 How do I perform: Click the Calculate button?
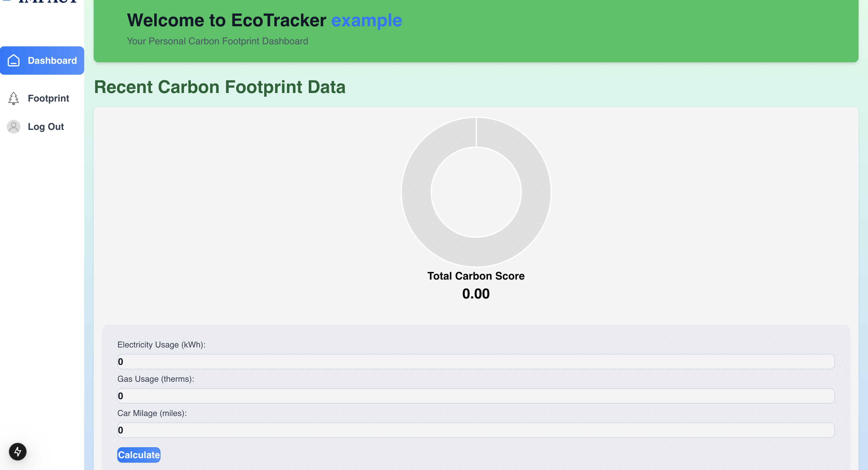[139, 455]
